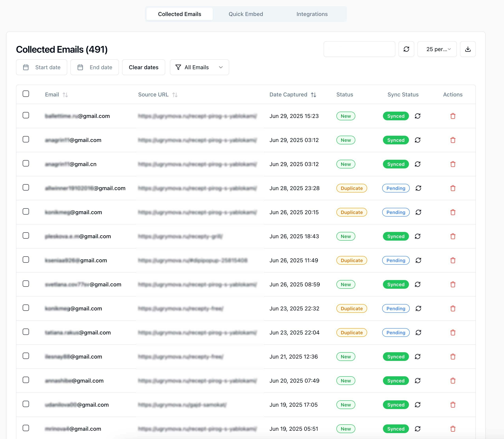Resync the Jun 20, 2025 07:49 email
This screenshot has height=439, width=504.
[x=418, y=380]
